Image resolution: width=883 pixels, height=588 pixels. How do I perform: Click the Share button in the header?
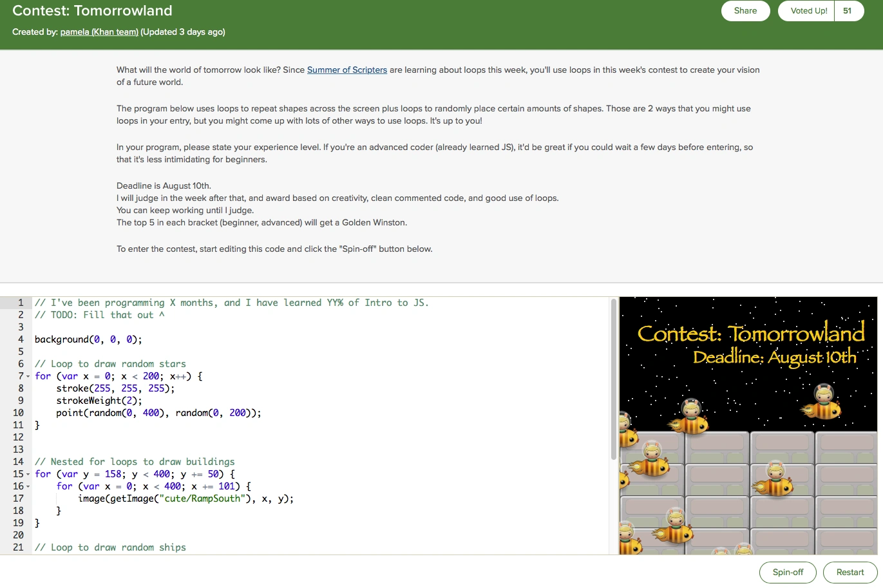(745, 11)
